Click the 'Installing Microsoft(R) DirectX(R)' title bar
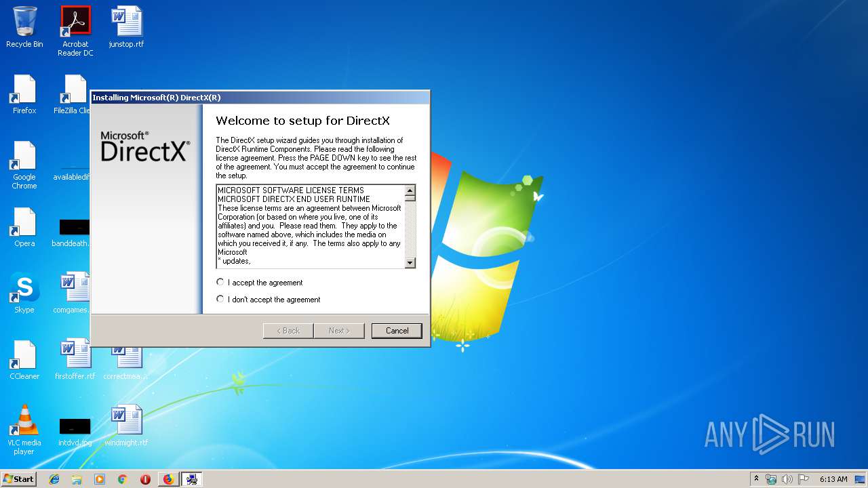 260,98
